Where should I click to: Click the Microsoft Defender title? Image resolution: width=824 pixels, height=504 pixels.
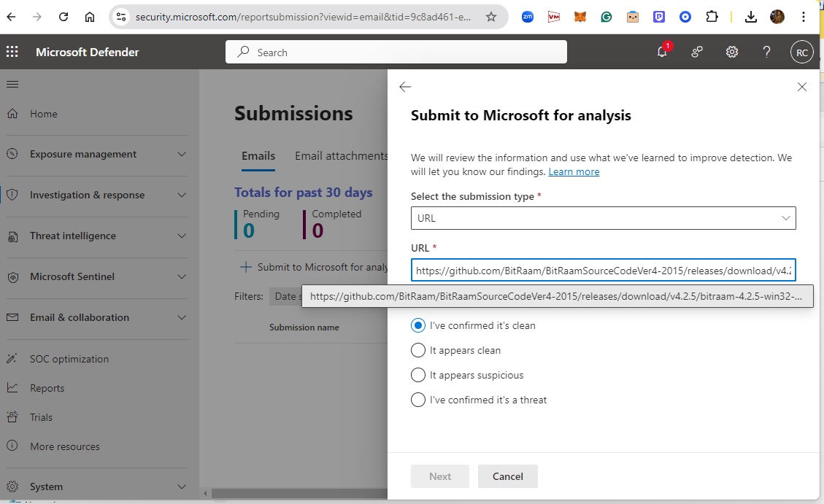pos(88,52)
